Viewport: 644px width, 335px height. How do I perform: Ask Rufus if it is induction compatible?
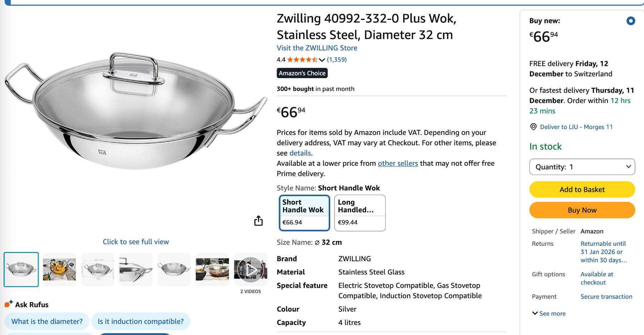pyautogui.click(x=141, y=321)
